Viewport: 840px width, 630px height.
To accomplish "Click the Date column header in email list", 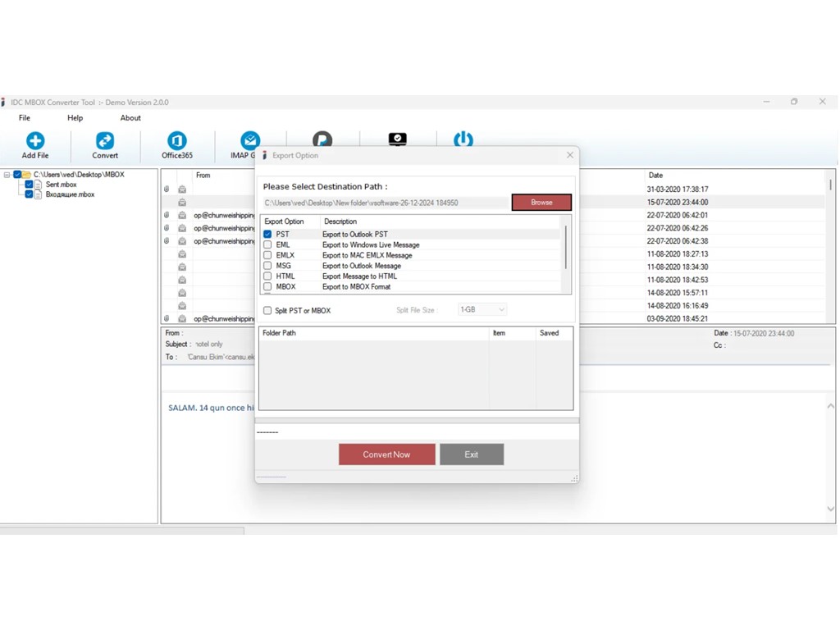I will [x=655, y=176].
